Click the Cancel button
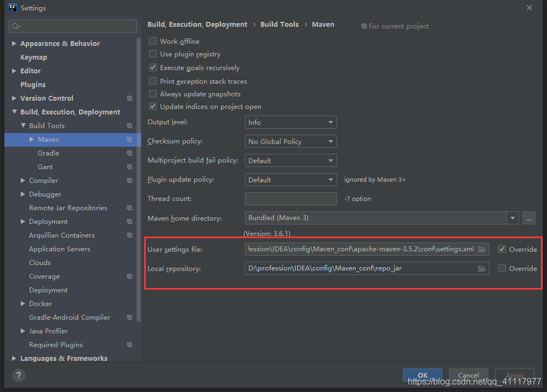Screen dimensions: 547x392 [x=468, y=375]
